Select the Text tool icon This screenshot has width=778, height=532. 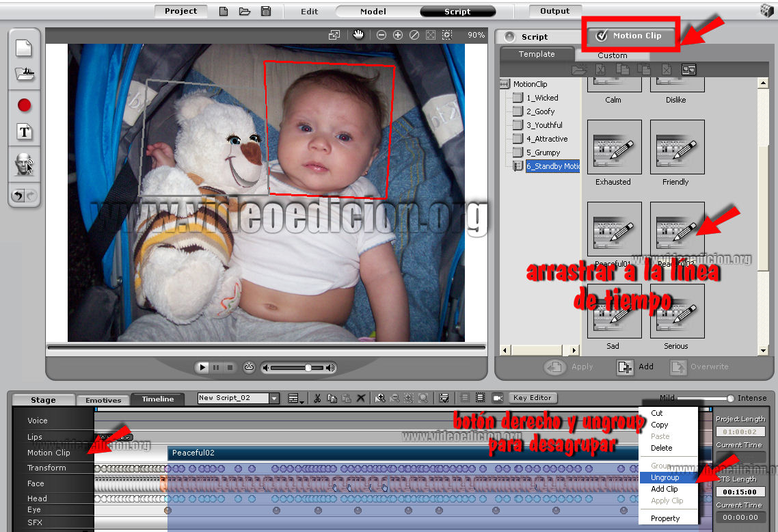click(25, 132)
